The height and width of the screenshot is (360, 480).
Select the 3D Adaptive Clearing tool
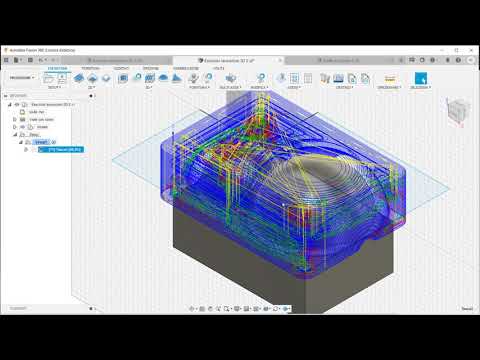pyautogui.click(x=123, y=79)
